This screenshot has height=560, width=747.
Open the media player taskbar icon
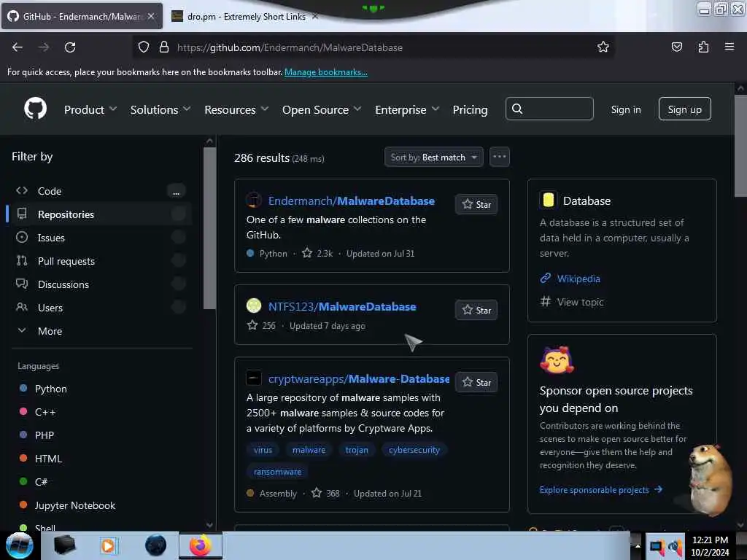(x=108, y=545)
